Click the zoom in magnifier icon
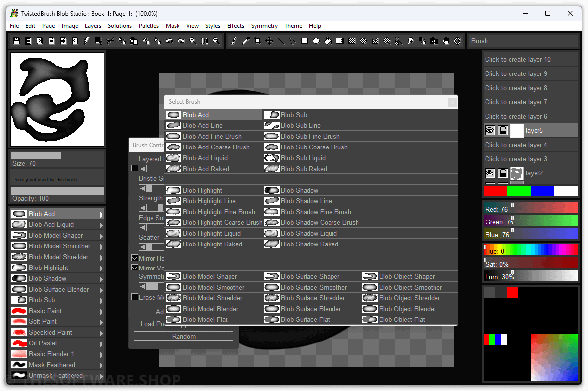The image size is (588, 391). click(193, 41)
